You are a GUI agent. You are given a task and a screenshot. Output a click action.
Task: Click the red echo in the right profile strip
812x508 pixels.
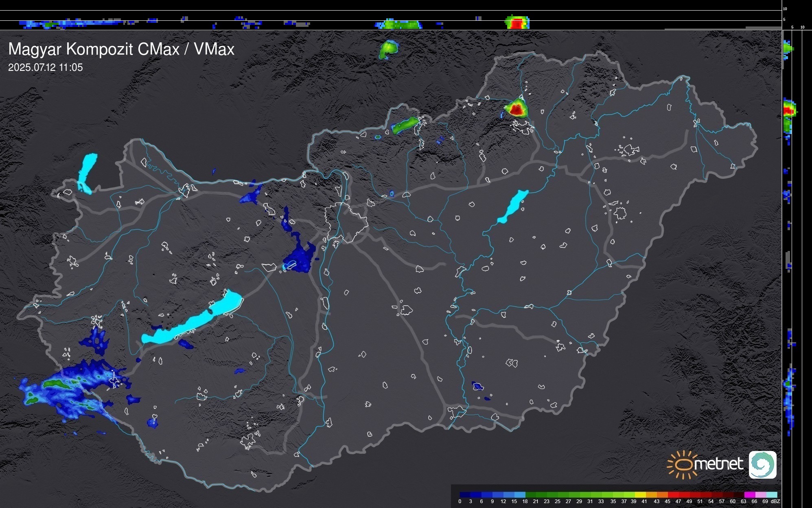tap(789, 110)
